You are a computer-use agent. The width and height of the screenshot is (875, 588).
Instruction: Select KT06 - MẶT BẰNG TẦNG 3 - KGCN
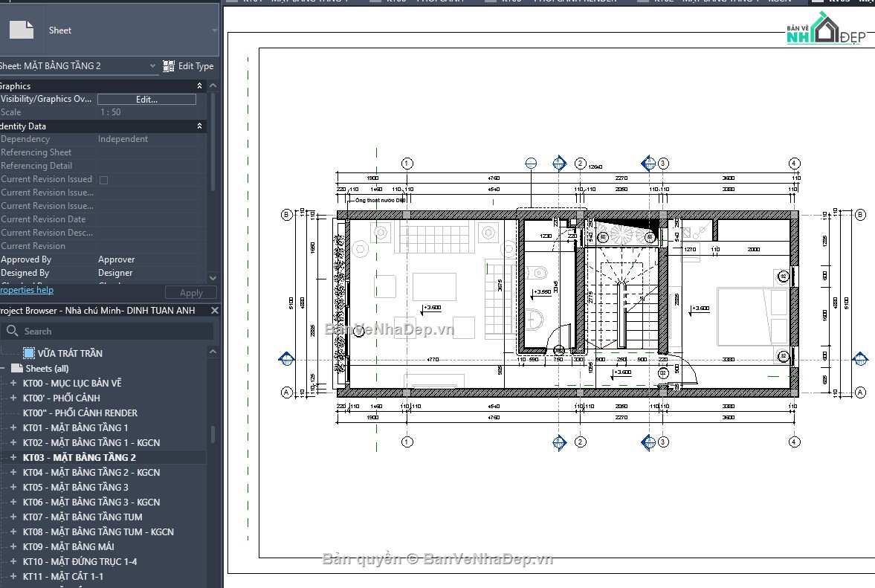(x=91, y=502)
